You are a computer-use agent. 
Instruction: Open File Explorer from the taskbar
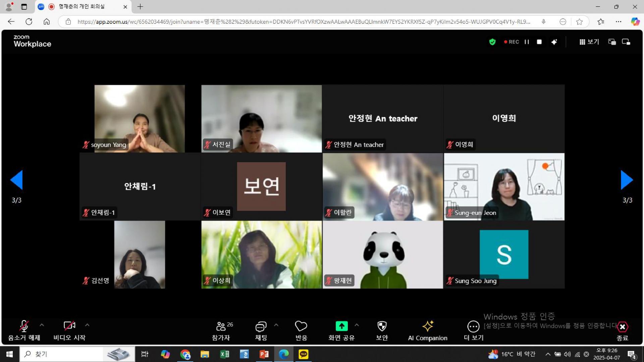(205, 354)
